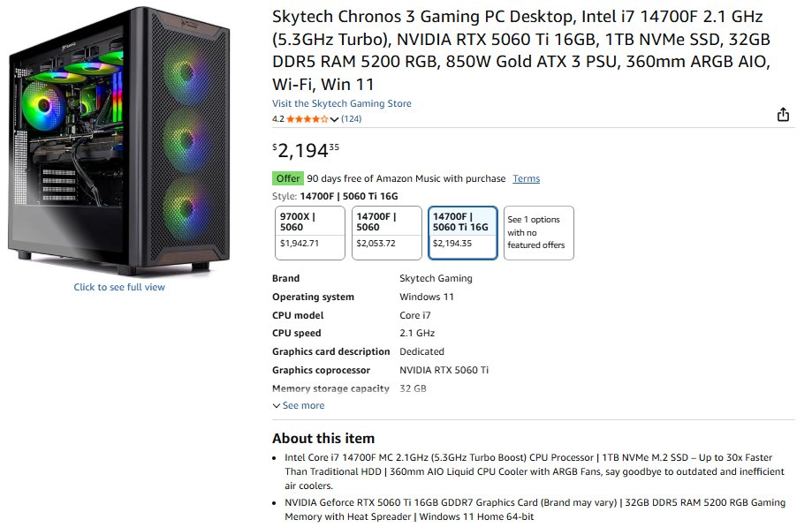
Task: Choose the 14700F | 5060 style at $2,053.72
Action: [x=386, y=233]
